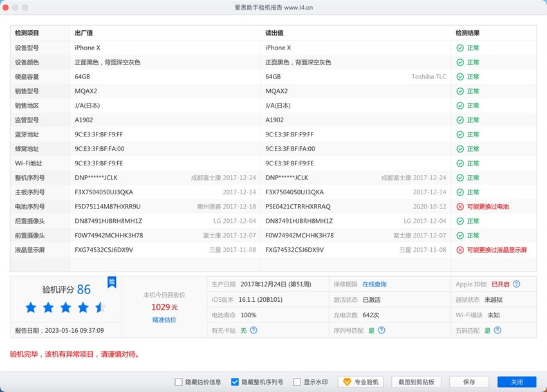Click the red 验机完毕 warning message

pos(75,354)
